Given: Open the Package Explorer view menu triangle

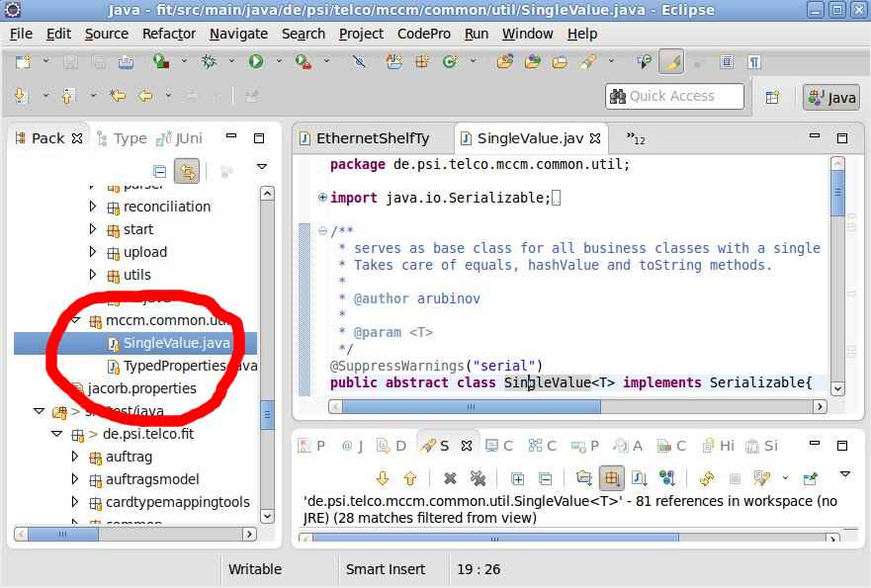Looking at the screenshot, I should 262,167.
